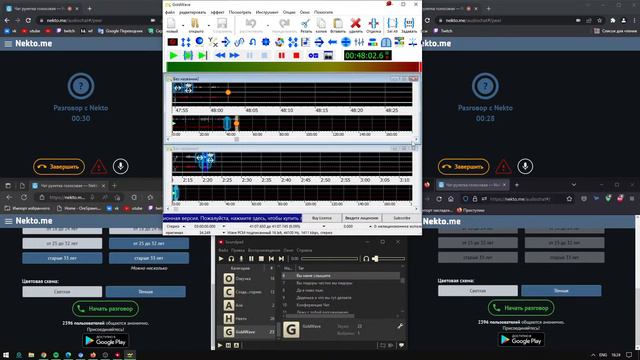Click the Trim icon in GoldWave toolbar
Screen dimensions: 640x360
pyautogui.click(x=373, y=23)
